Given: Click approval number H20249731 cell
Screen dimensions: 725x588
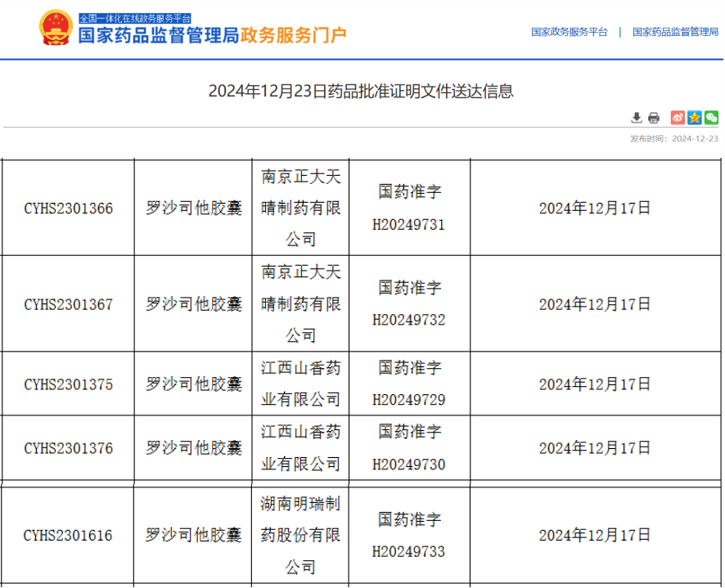Looking at the screenshot, I should pos(409,208).
